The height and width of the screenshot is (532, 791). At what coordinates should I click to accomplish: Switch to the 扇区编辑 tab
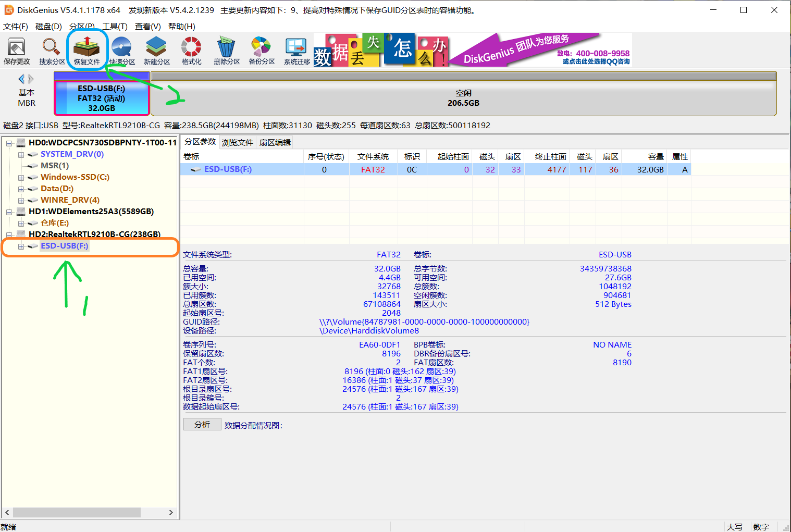point(275,142)
